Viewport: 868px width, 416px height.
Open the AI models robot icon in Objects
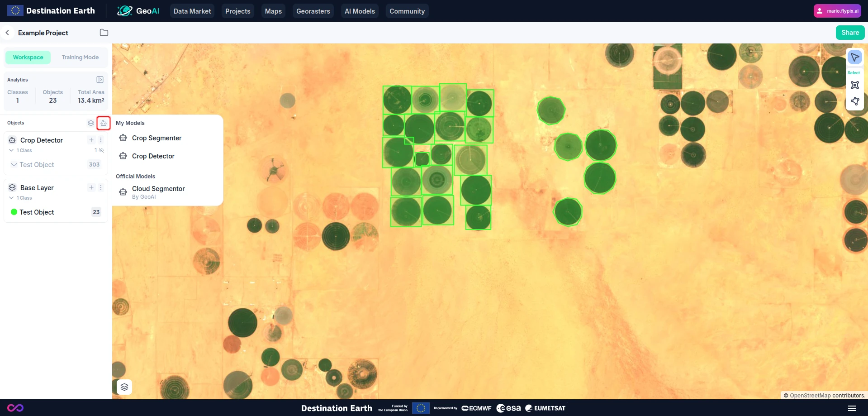pos(104,123)
